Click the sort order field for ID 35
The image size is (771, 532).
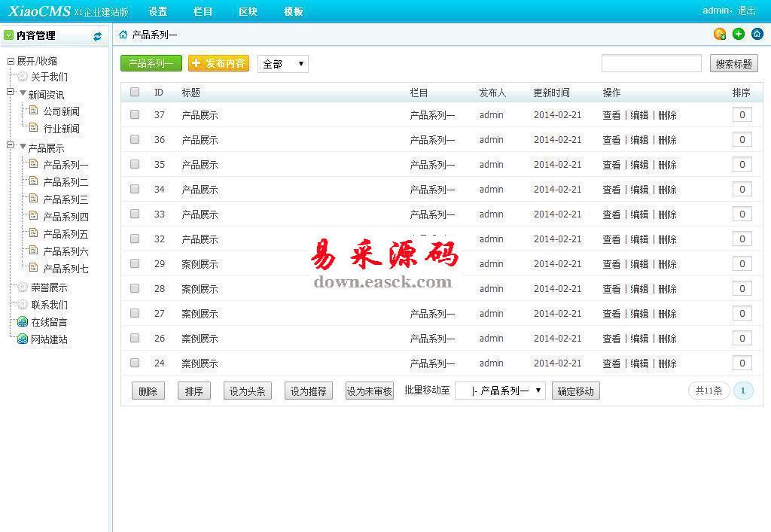[x=742, y=164]
